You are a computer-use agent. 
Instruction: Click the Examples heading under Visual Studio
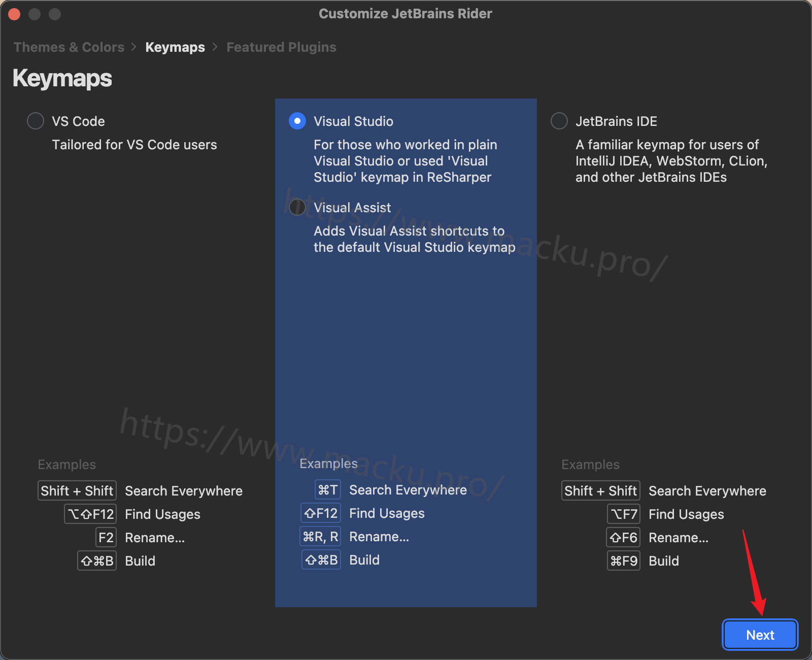point(328,464)
